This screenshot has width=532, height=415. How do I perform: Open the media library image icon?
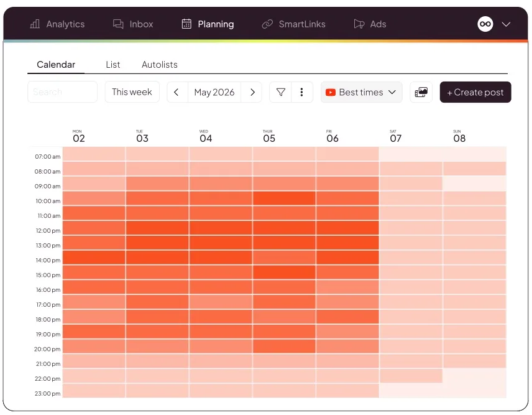pos(421,92)
